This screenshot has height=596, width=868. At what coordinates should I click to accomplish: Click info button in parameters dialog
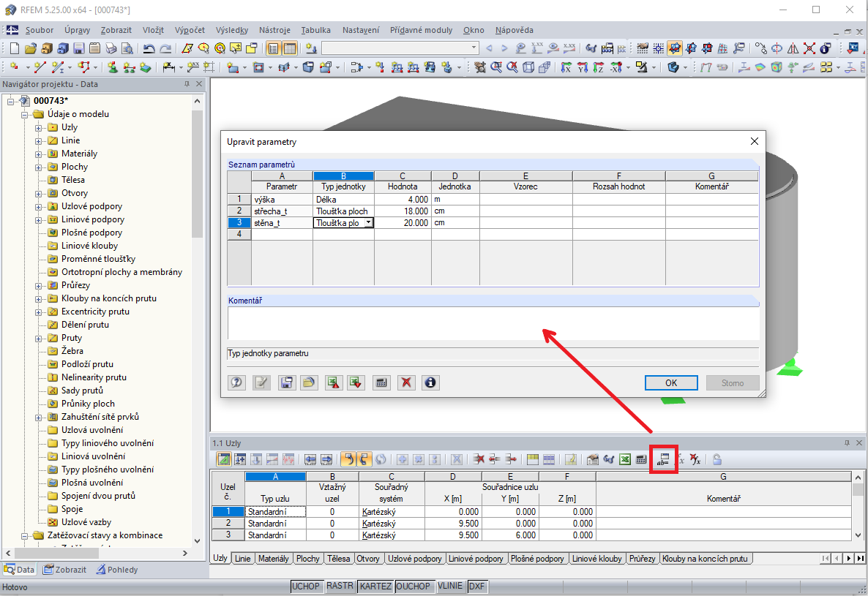coord(430,382)
